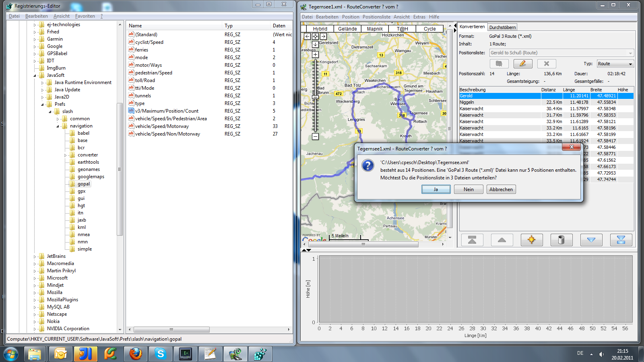Open the Positionsliste menu
644x362 pixels.
click(x=376, y=17)
